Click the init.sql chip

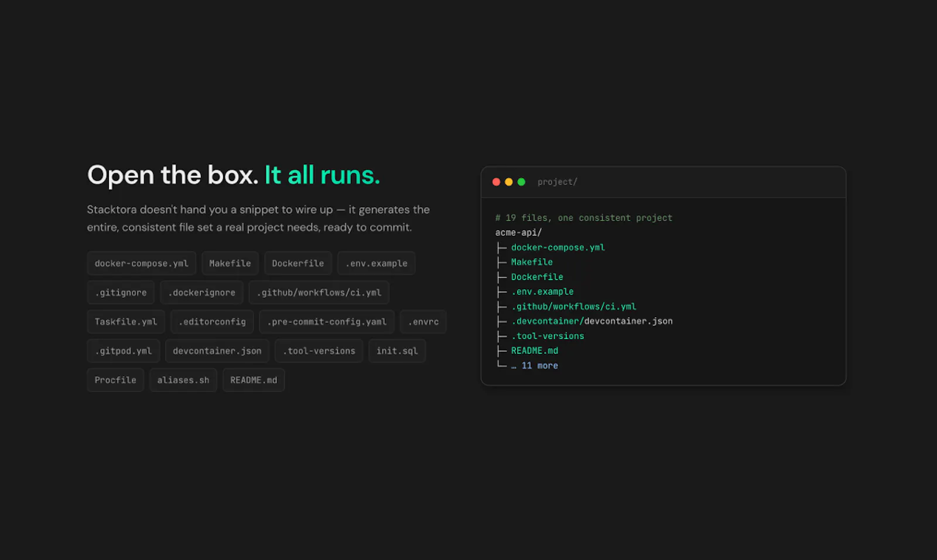(x=397, y=351)
